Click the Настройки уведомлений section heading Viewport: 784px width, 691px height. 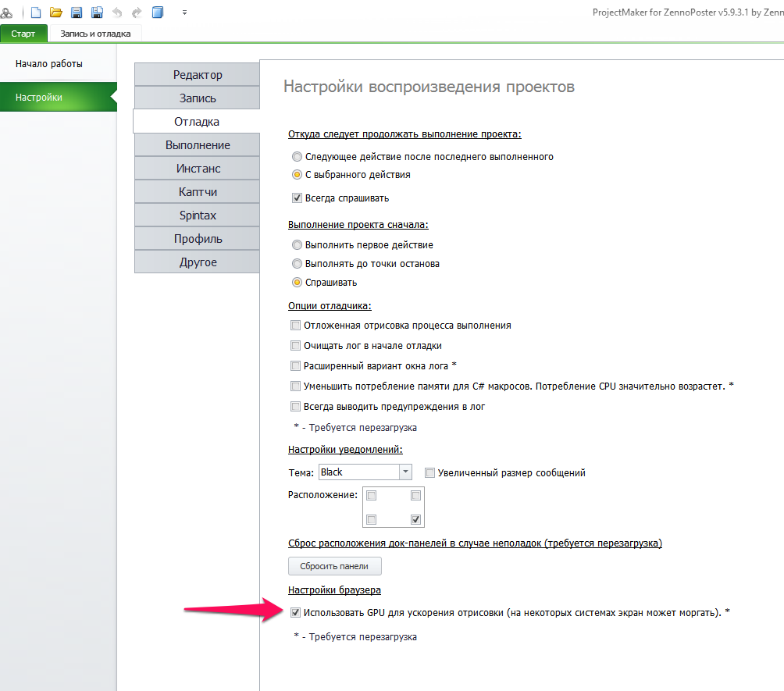coord(345,449)
